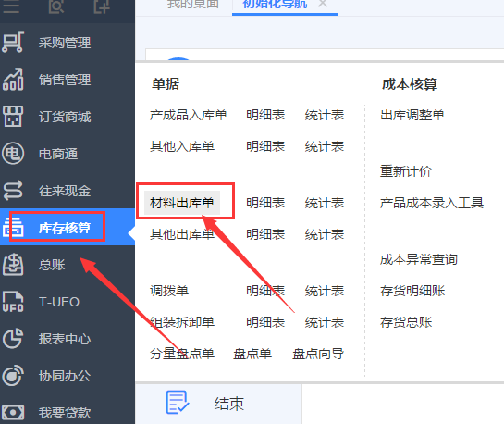Open 产成品入库单 document link
Image resolution: width=504 pixels, height=424 pixels.
tap(189, 115)
